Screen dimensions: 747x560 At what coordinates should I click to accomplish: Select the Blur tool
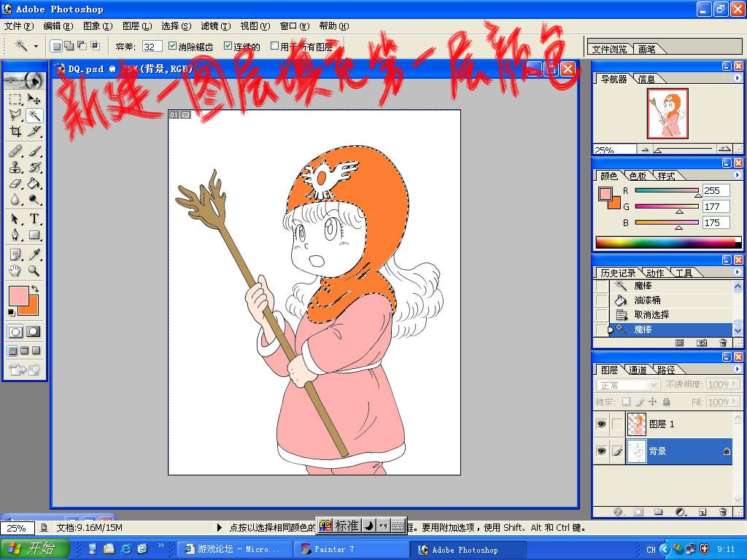coord(15,200)
